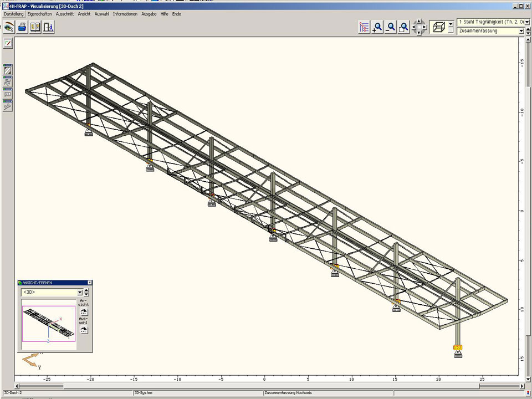Screen dimensions: 532x399
Task: Toggle the pencil line tool at left
Action: point(8,43)
